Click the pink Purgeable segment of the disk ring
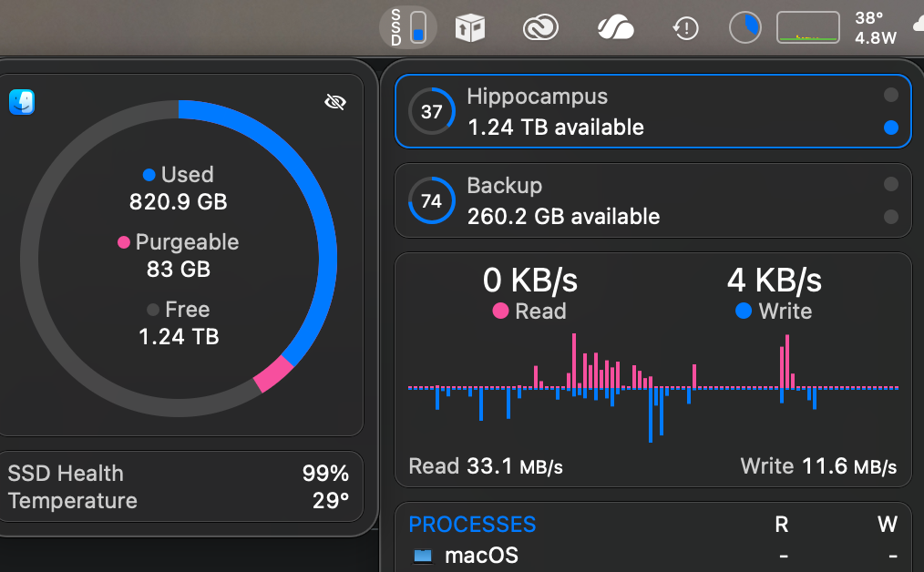Viewport: 924px width, 572px height. pos(273,374)
